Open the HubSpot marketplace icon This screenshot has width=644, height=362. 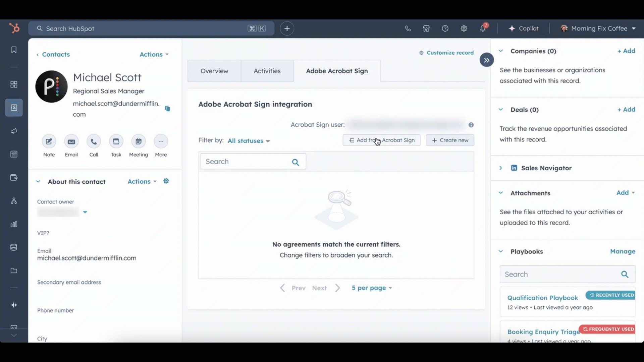point(426,28)
